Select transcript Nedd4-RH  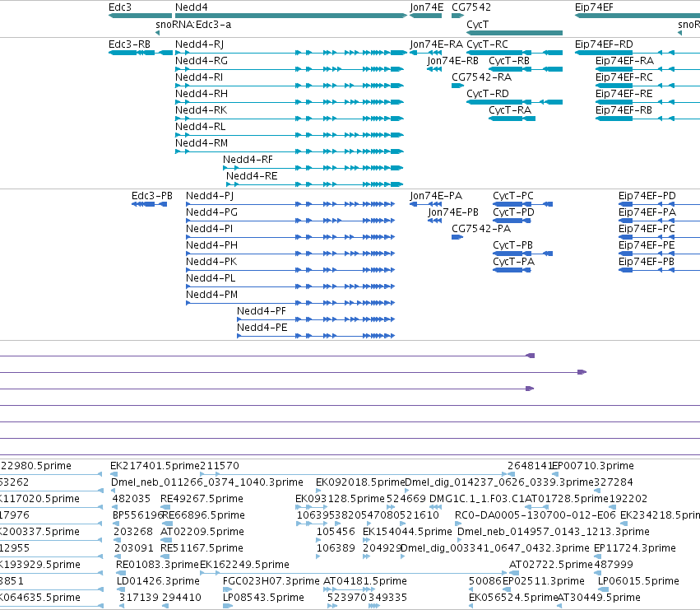tap(202, 94)
